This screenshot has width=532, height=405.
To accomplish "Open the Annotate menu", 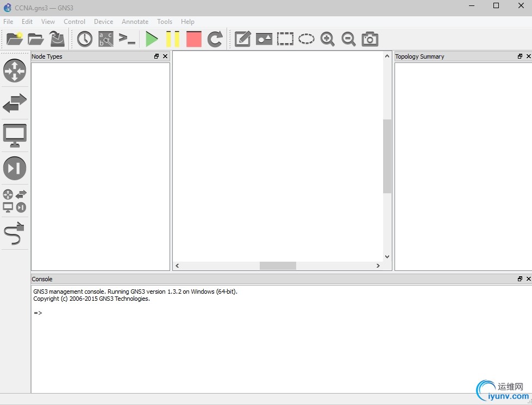I will (135, 21).
